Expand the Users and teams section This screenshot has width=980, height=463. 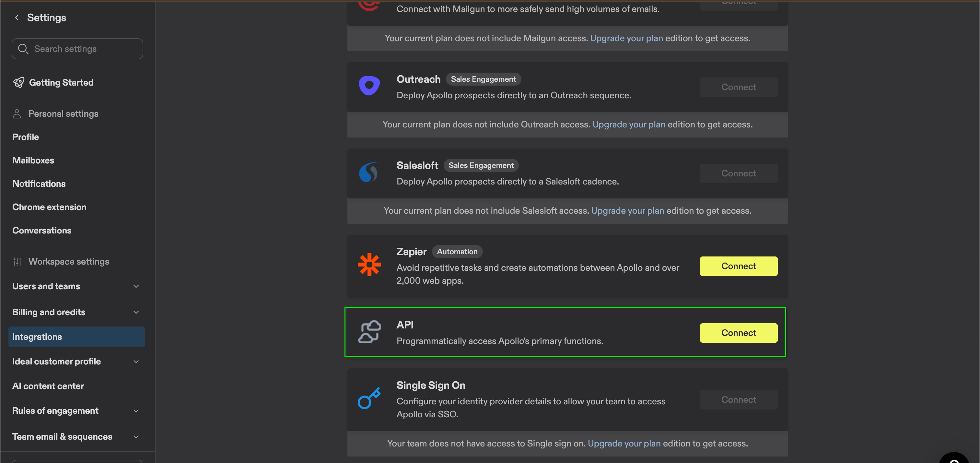[x=136, y=286]
